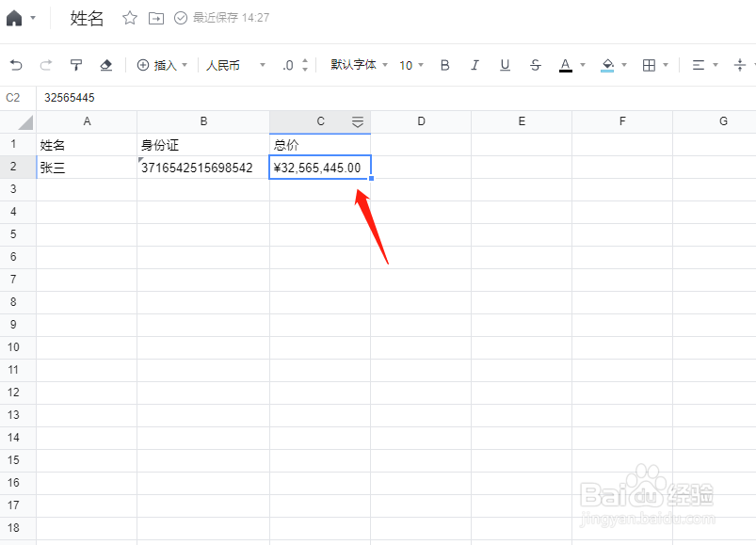Viewport: 756px width, 545px height.
Task: Click cell containing 总价
Action: pyautogui.click(x=320, y=145)
